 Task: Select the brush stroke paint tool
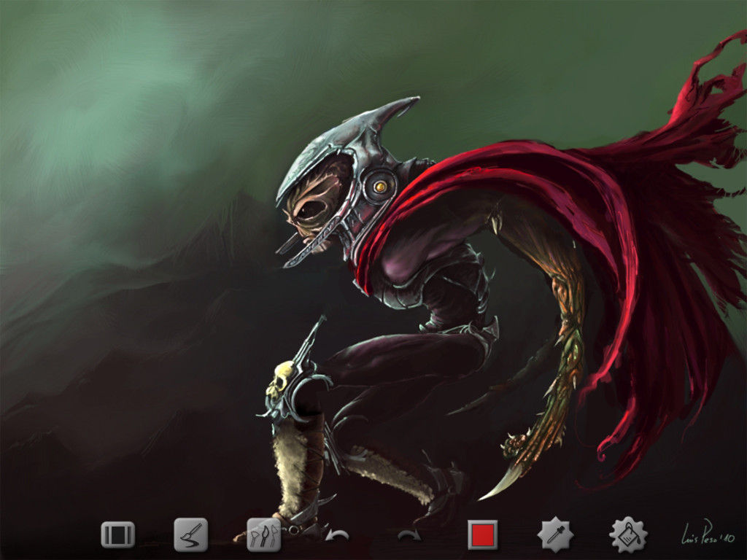pyautogui.click(x=190, y=534)
